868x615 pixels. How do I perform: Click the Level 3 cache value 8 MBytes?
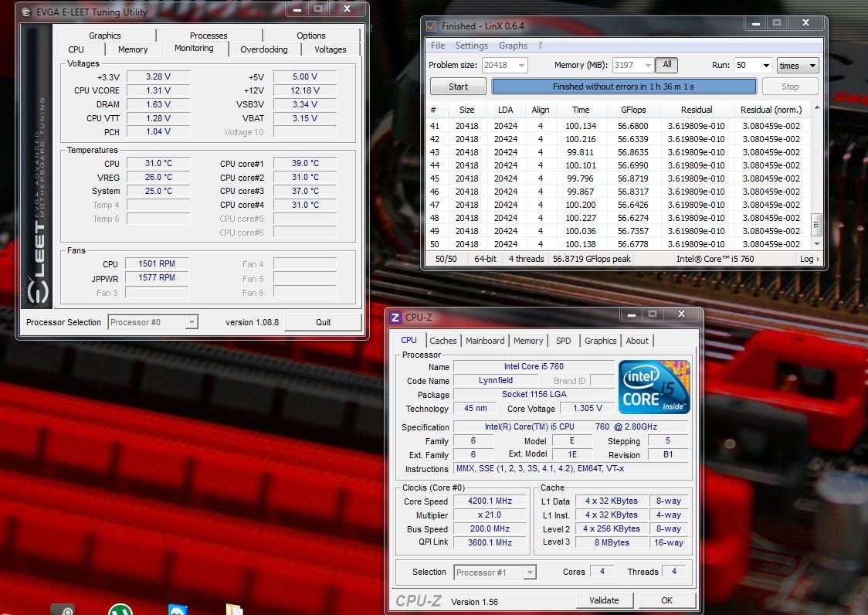pos(612,542)
